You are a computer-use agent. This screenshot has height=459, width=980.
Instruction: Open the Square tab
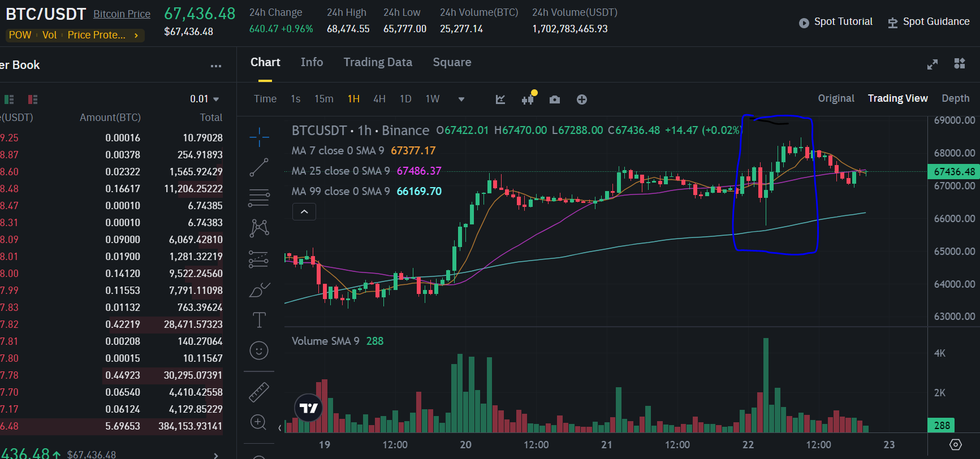tap(452, 62)
